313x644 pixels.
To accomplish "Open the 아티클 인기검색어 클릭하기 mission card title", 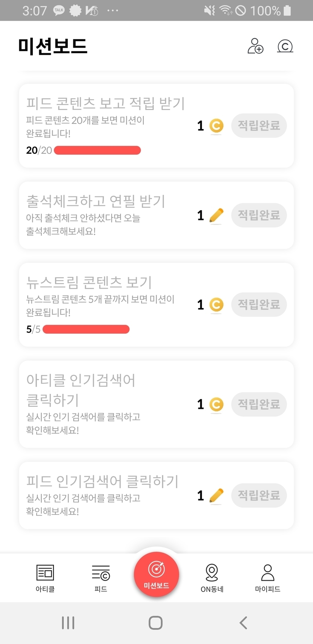I will pos(81,390).
